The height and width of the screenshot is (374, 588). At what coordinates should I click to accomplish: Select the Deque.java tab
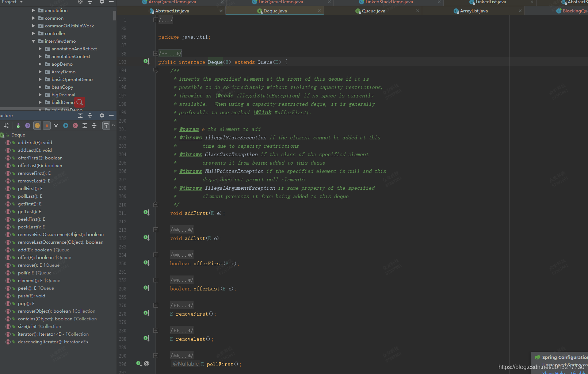(x=275, y=11)
